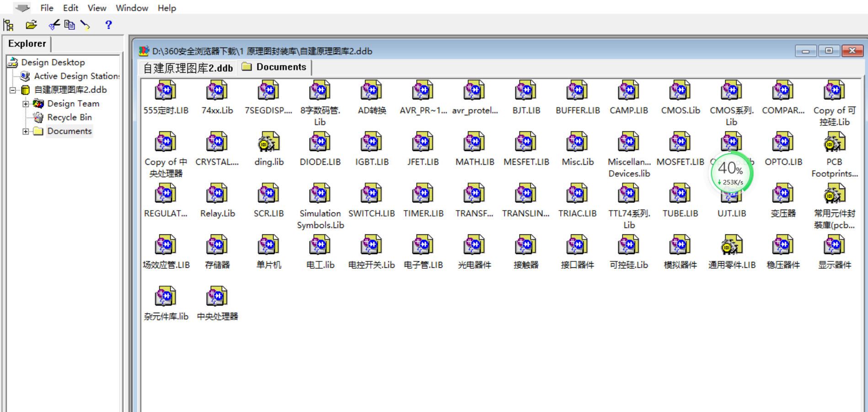Screen dimensions: 868x412
Task: Select the 7SEGDISP library icon
Action: [x=268, y=91]
